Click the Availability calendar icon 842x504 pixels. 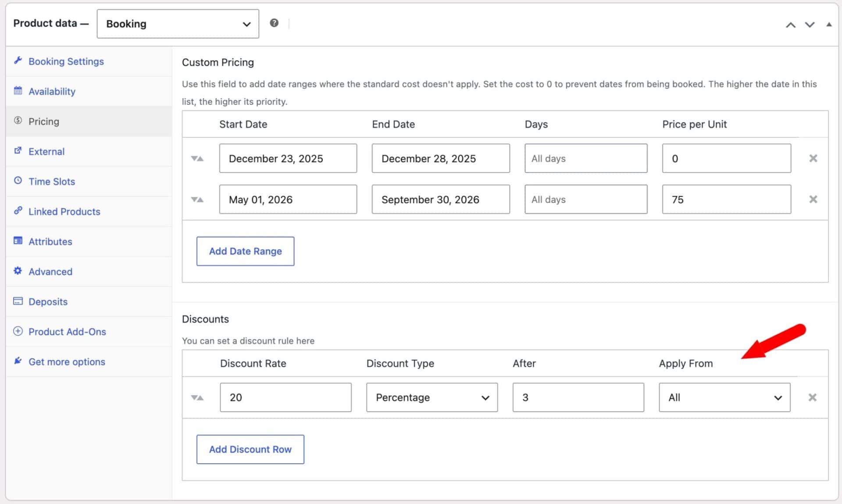click(18, 91)
